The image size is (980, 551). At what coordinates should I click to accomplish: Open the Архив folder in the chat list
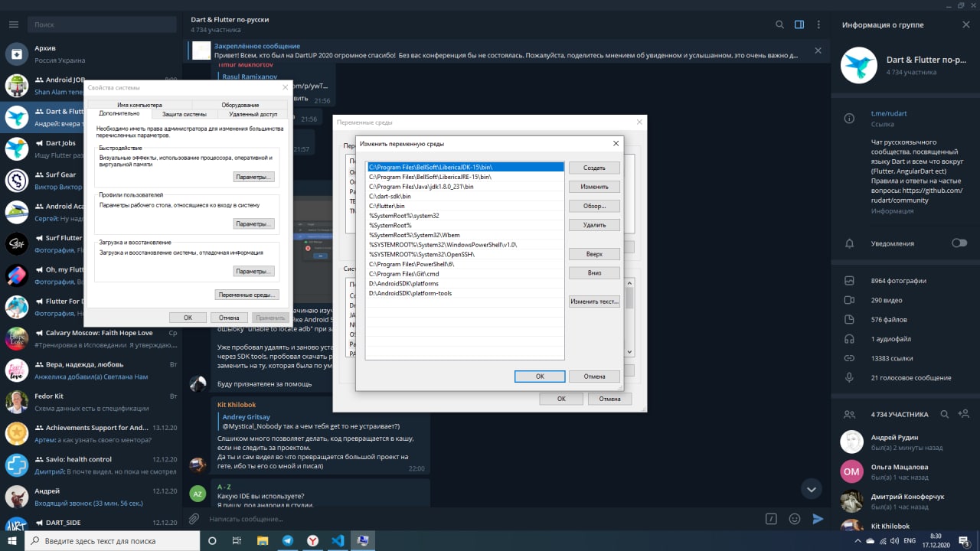tap(90, 54)
